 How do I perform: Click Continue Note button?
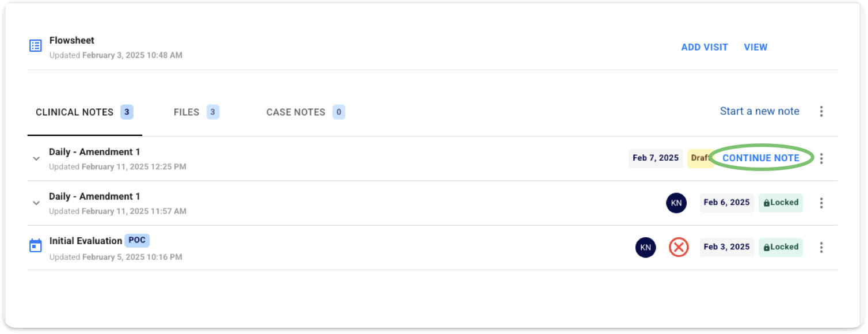click(761, 158)
